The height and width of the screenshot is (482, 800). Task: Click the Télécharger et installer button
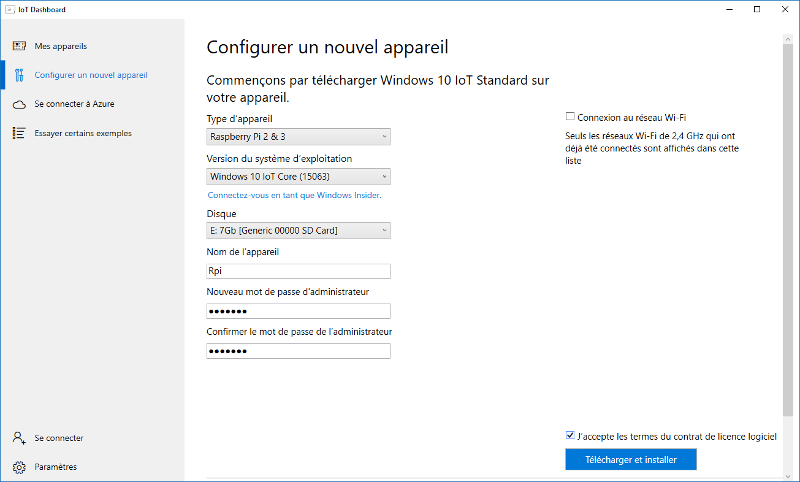pyautogui.click(x=631, y=460)
